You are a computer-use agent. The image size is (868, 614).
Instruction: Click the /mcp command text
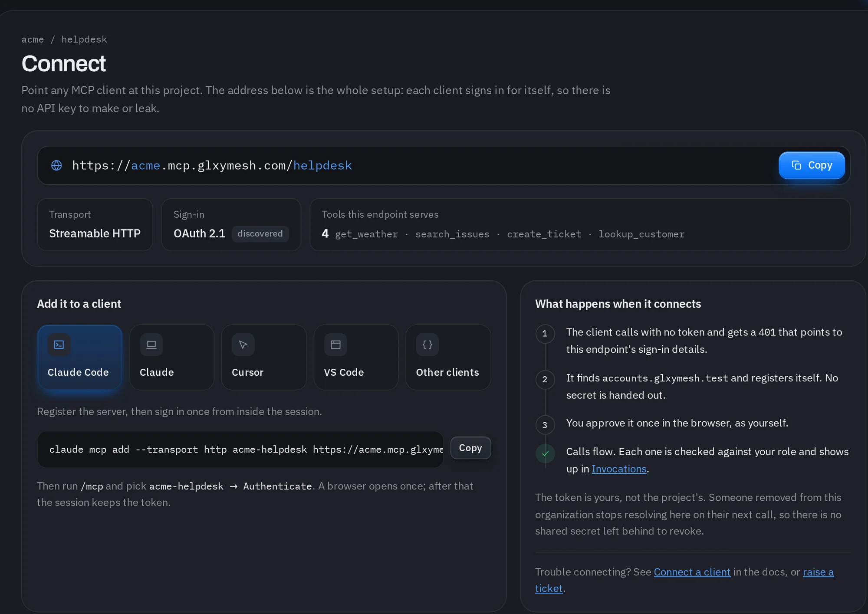[x=92, y=486]
